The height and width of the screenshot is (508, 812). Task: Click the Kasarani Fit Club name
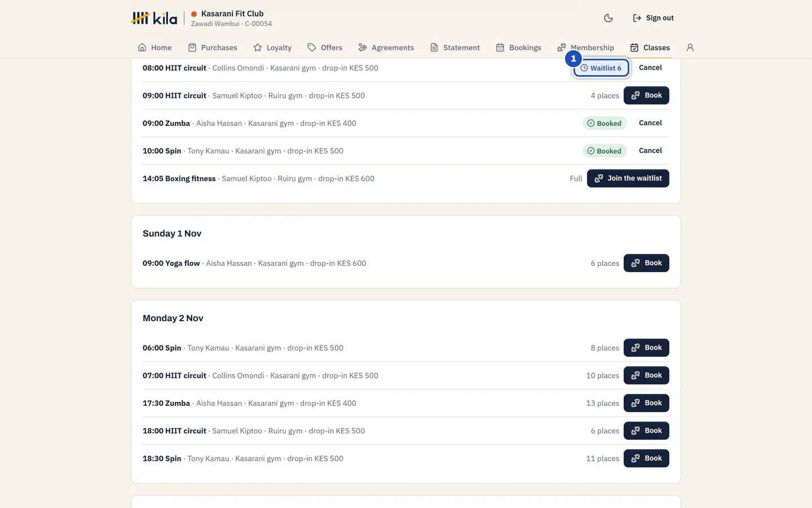[x=232, y=14]
